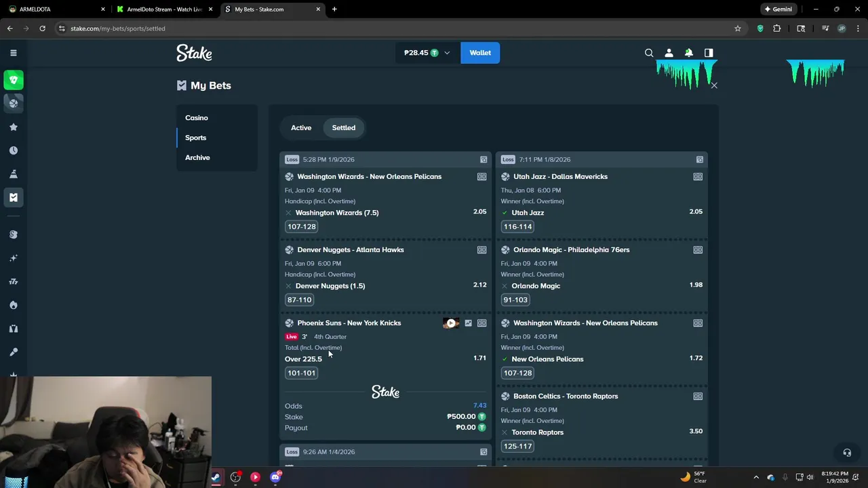Viewport: 868px width, 488px height.
Task: Expand the ₱28.45 balance dropdown
Action: click(x=427, y=53)
